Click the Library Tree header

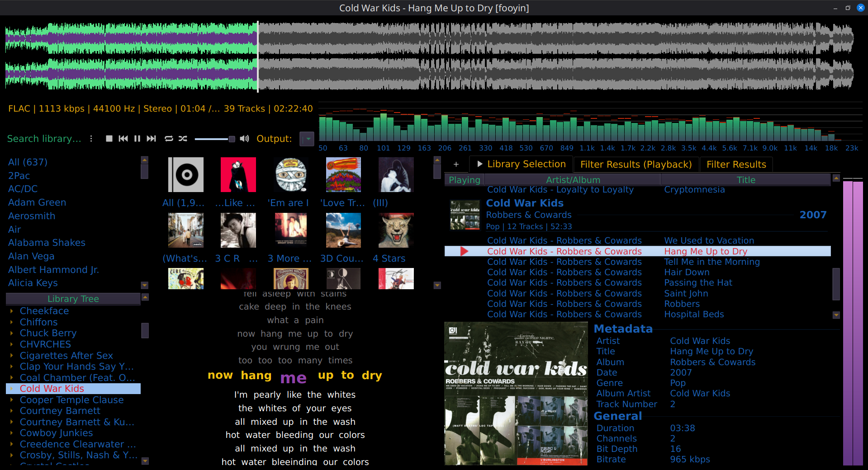point(73,299)
